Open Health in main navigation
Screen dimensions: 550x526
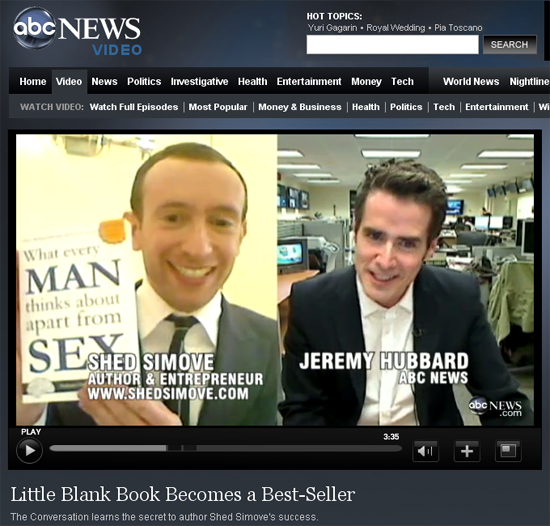tap(253, 81)
